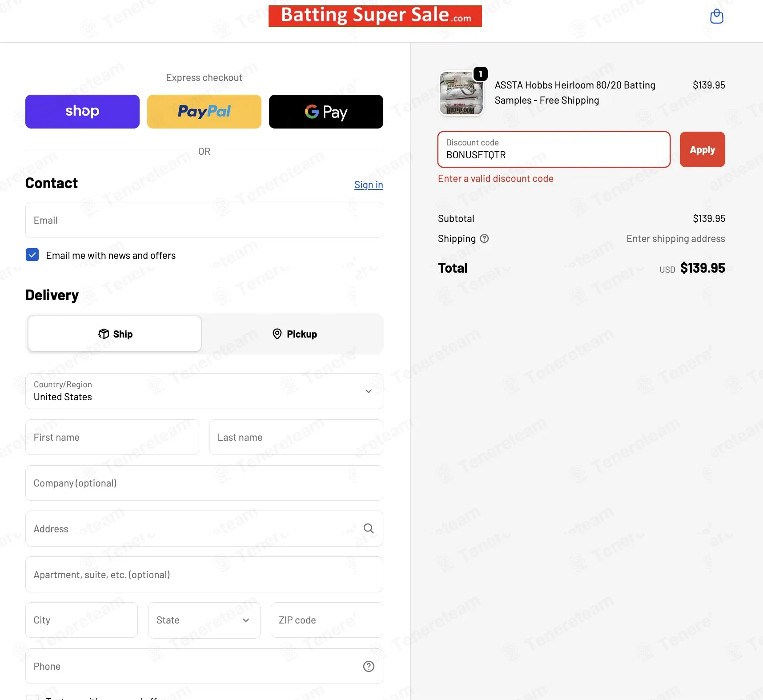Pay with Shop Pay button
This screenshot has height=700, width=763.
click(82, 112)
